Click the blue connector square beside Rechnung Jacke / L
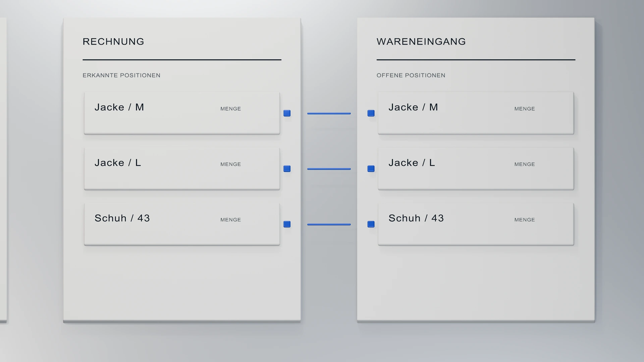Screen dimensions: 644x362 point(287,169)
